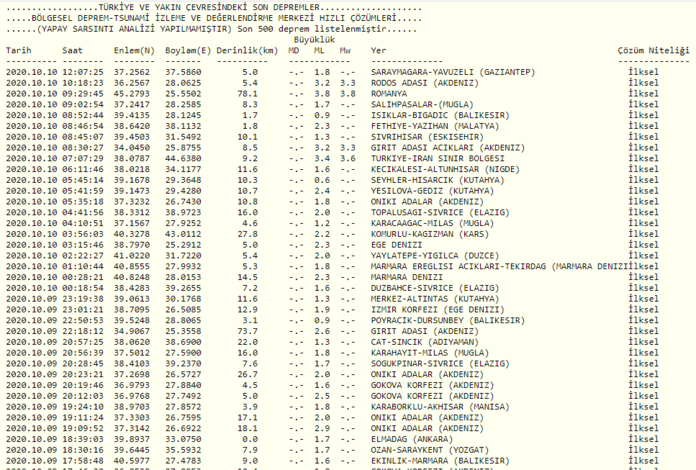Image resolution: width=696 pixels, height=470 pixels.
Task: Select EKINLIK-MARMARA (BALIKESIR) location
Action: (x=440, y=461)
